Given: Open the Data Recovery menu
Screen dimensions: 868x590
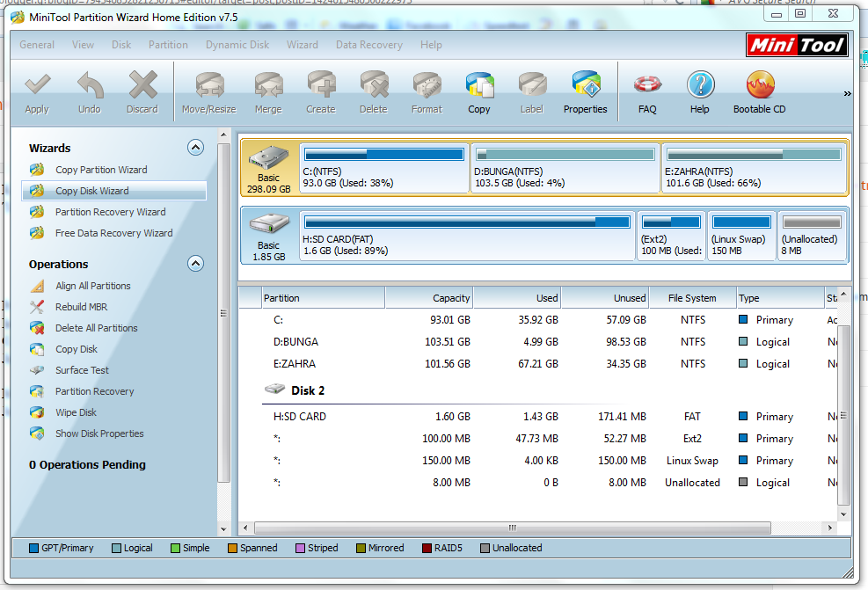Looking at the screenshot, I should click(369, 45).
